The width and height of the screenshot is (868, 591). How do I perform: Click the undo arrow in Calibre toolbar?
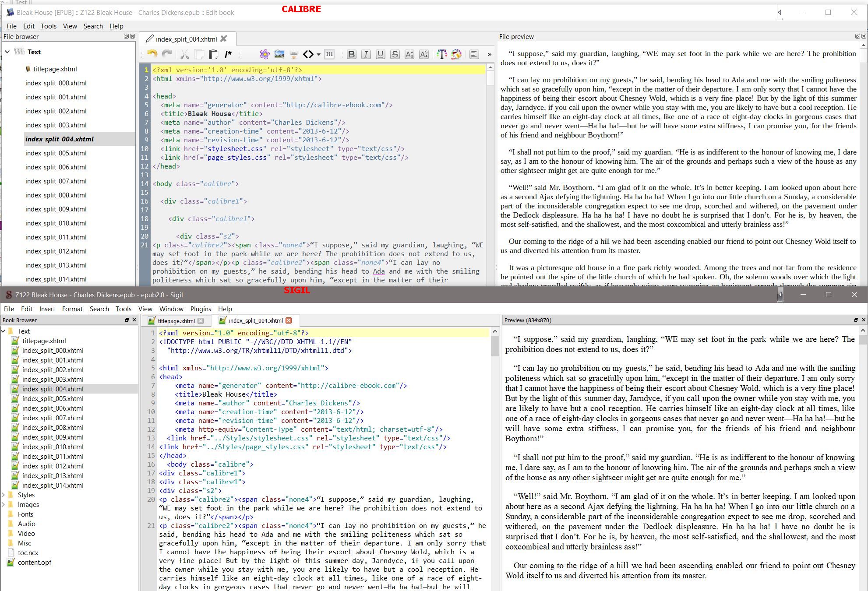click(x=152, y=54)
